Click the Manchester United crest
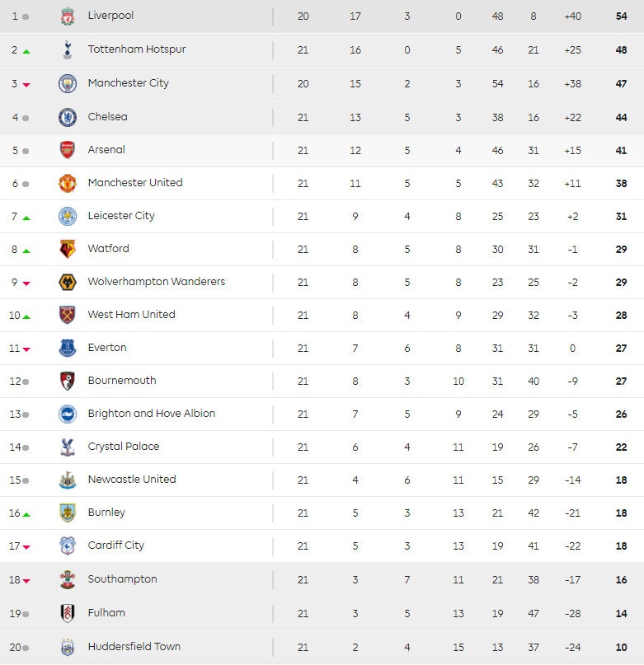The width and height of the screenshot is (644, 665). pyautogui.click(x=68, y=183)
